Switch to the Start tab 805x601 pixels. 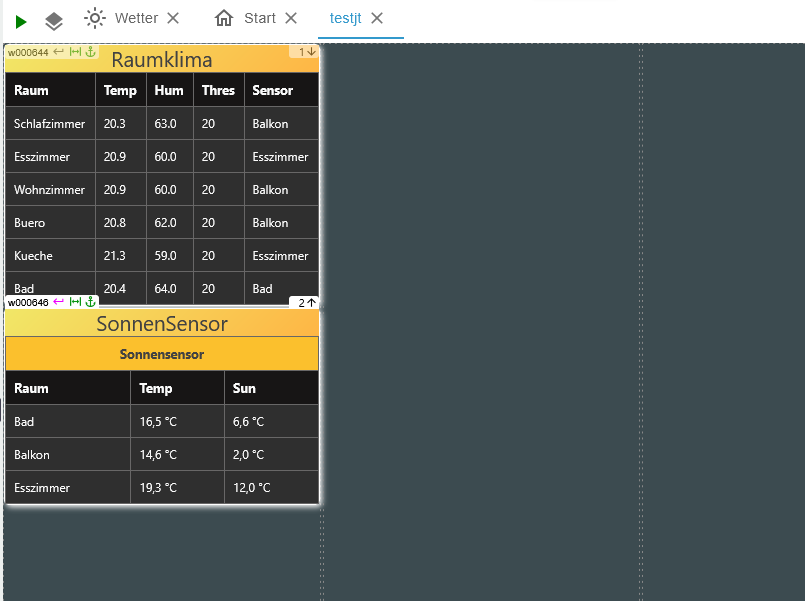click(260, 18)
